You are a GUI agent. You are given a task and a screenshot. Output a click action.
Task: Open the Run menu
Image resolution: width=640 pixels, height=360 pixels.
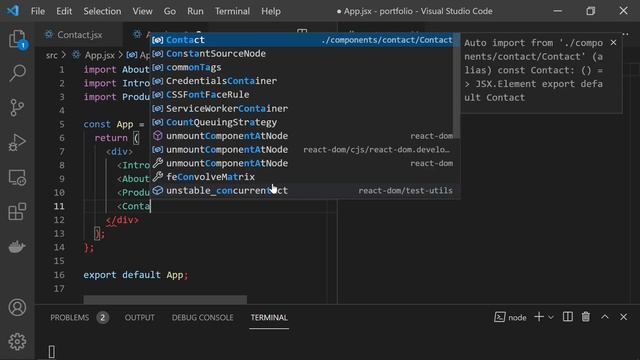tap(195, 11)
